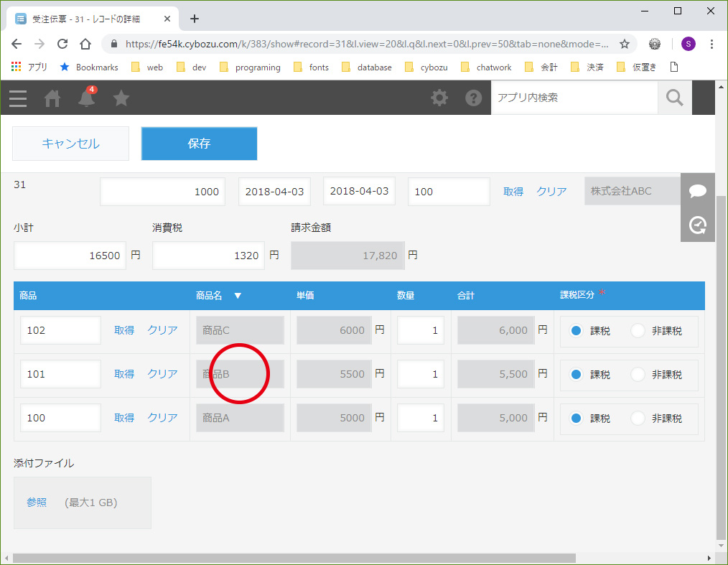Go to portal home icon
This screenshot has width=728, height=565.
pyautogui.click(x=52, y=98)
